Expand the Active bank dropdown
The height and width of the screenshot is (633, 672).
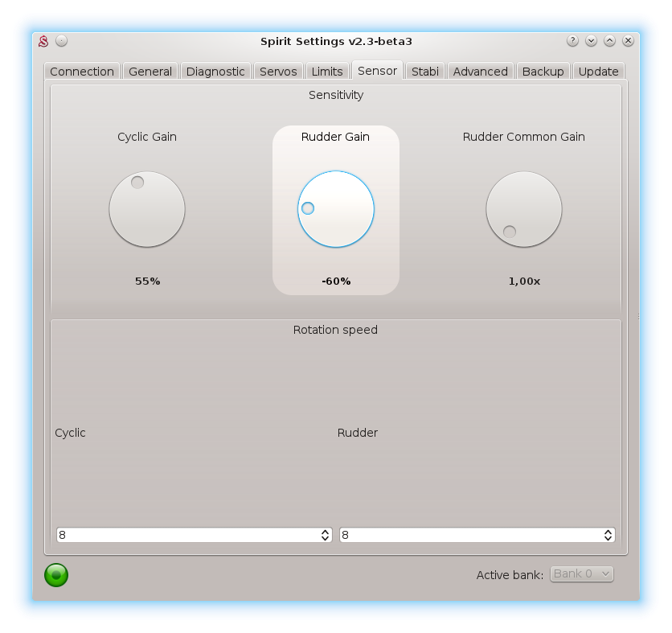[x=581, y=573]
